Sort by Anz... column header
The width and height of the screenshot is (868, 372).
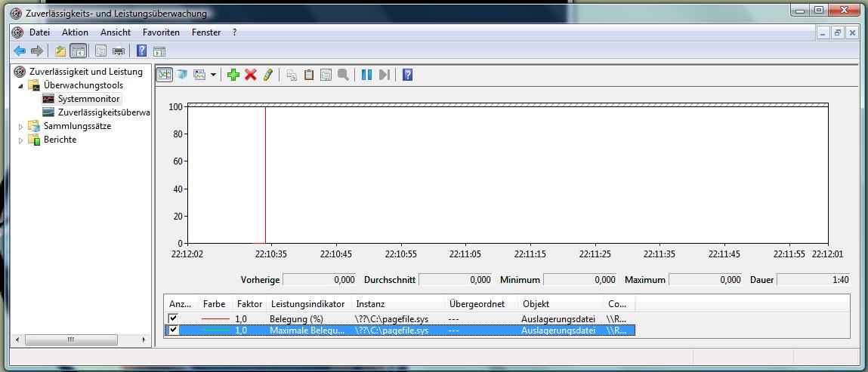[x=181, y=304]
